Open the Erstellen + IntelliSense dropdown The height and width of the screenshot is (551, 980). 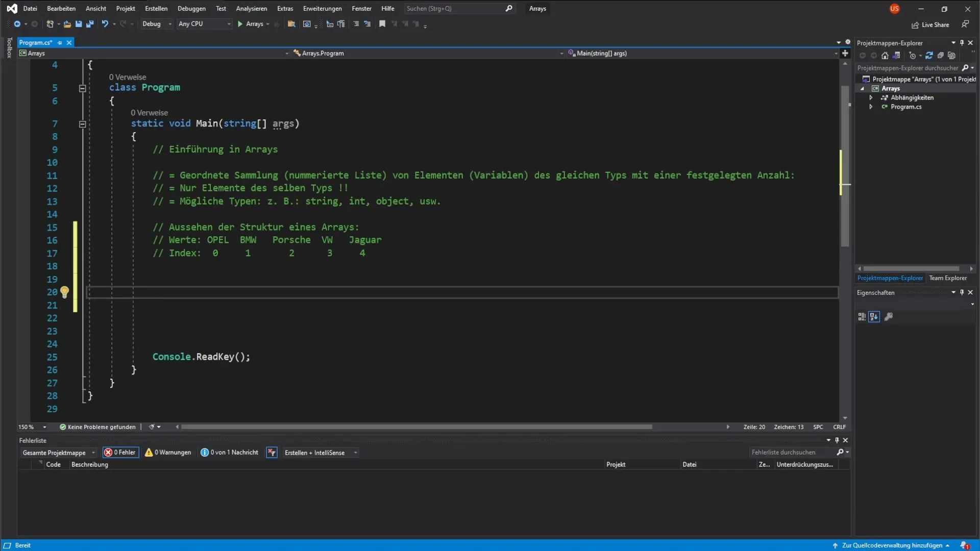pos(321,453)
